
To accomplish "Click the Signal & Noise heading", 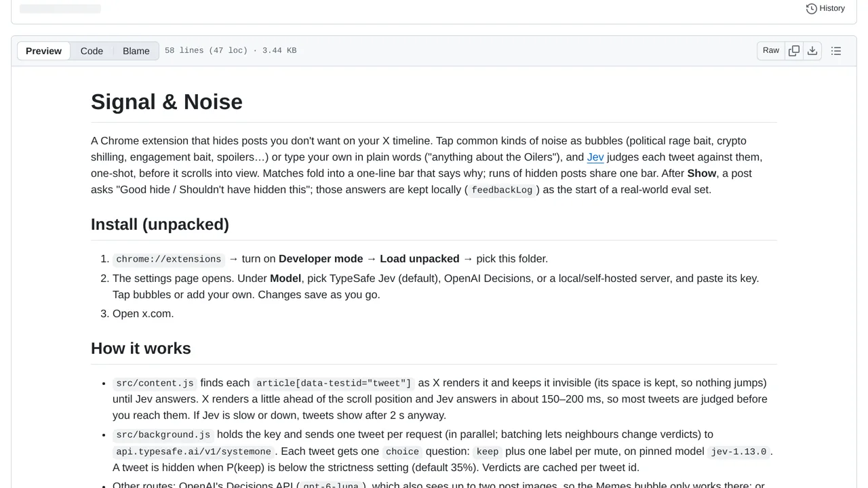I will [167, 102].
